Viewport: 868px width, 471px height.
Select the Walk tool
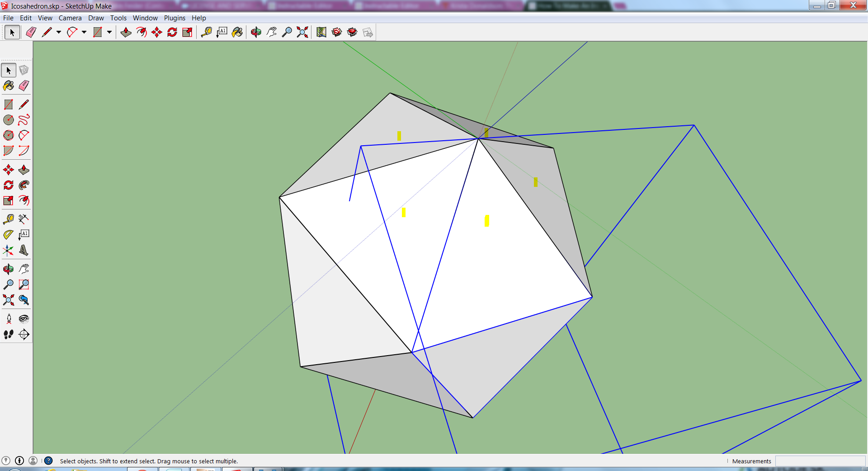point(8,334)
